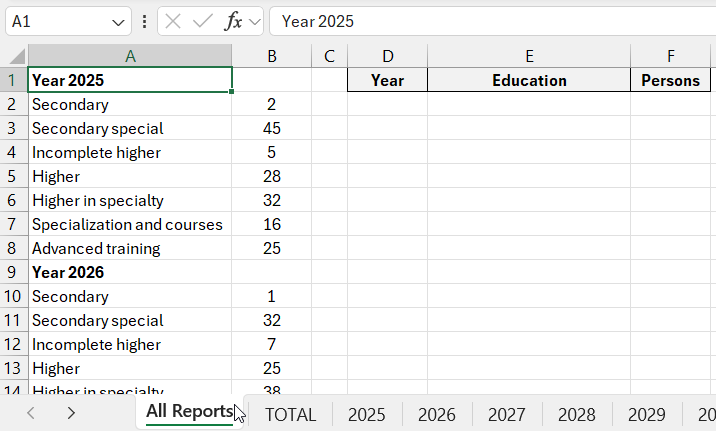Click inside the formula bar text field

click(x=490, y=21)
